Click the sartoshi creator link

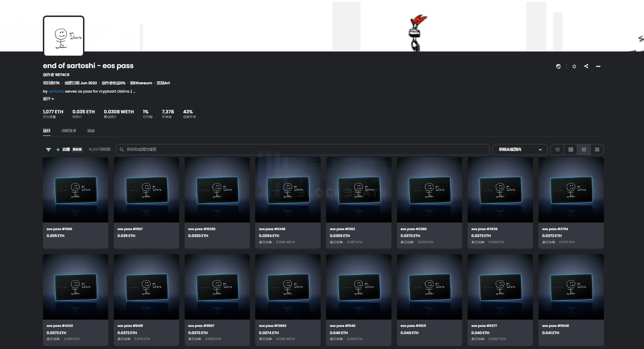56,91
